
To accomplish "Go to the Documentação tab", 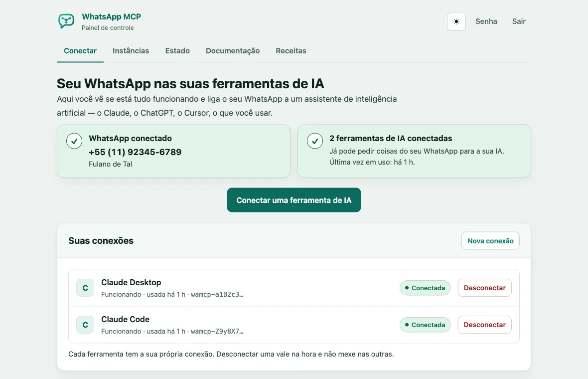I will coord(233,51).
